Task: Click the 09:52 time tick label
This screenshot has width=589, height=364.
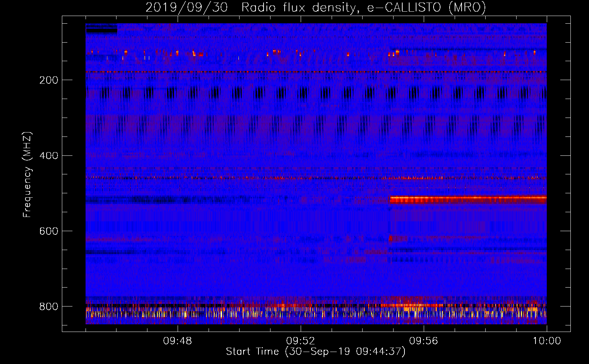Action: [x=301, y=341]
